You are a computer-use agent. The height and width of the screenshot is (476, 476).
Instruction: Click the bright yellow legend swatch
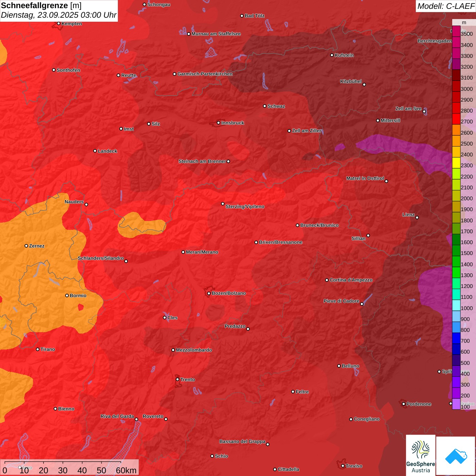(456, 163)
